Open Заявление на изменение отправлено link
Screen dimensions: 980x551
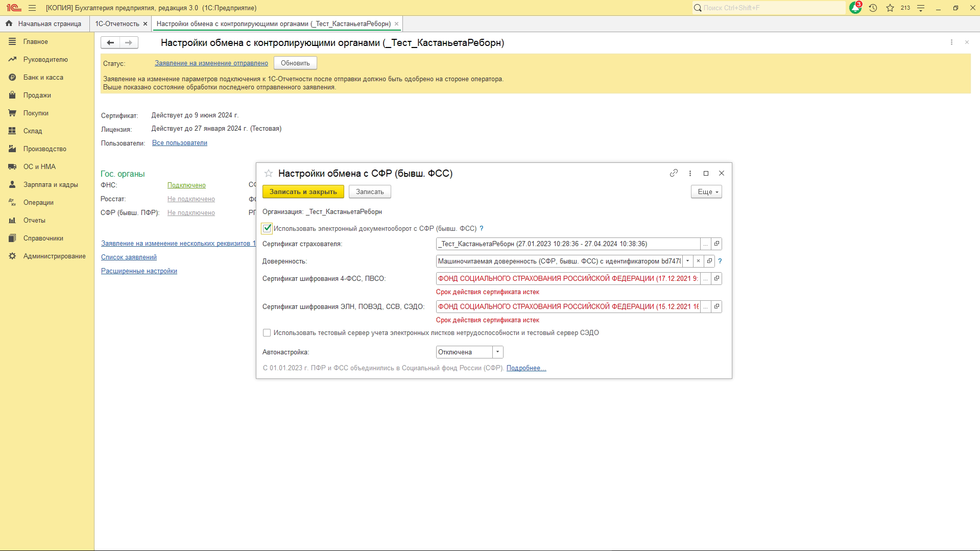(x=211, y=63)
